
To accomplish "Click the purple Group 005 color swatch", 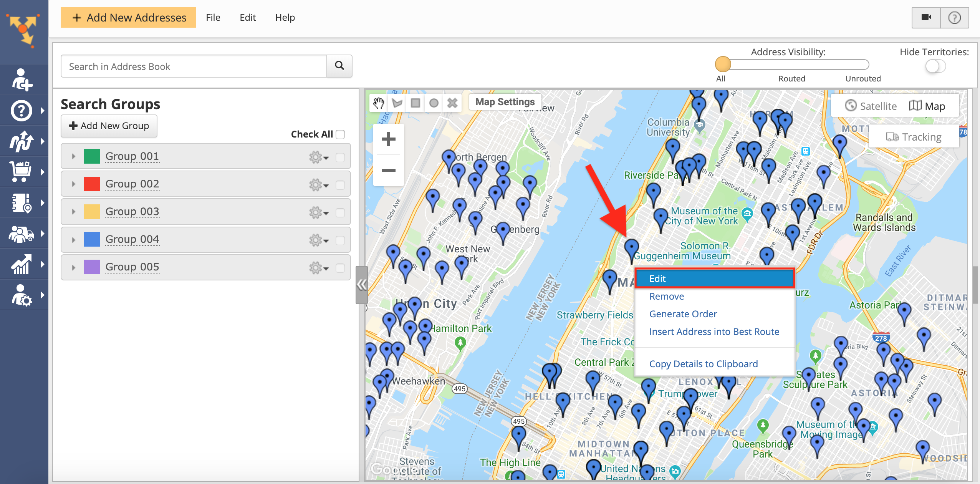I will click(91, 267).
